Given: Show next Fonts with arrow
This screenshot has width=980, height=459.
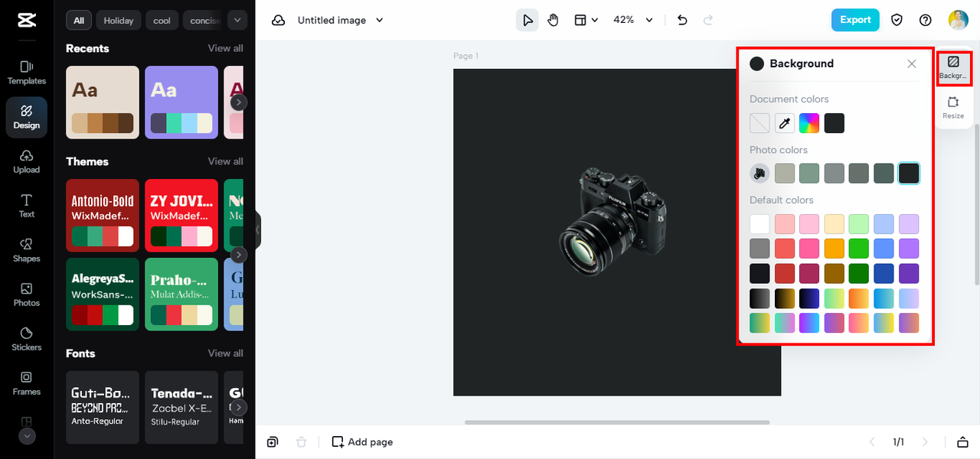Looking at the screenshot, I should click(x=239, y=408).
